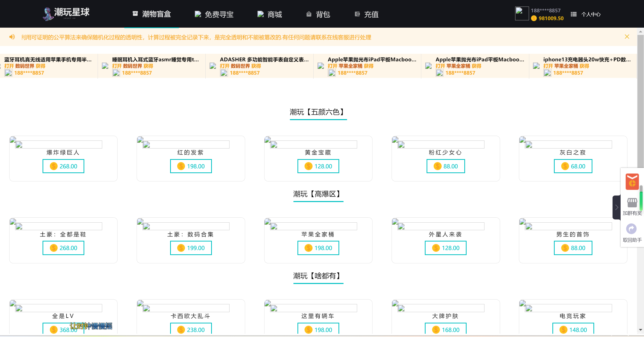Open the 免费寻宝 treasure hunt icon
The height and width of the screenshot is (337, 644).
(x=198, y=14)
